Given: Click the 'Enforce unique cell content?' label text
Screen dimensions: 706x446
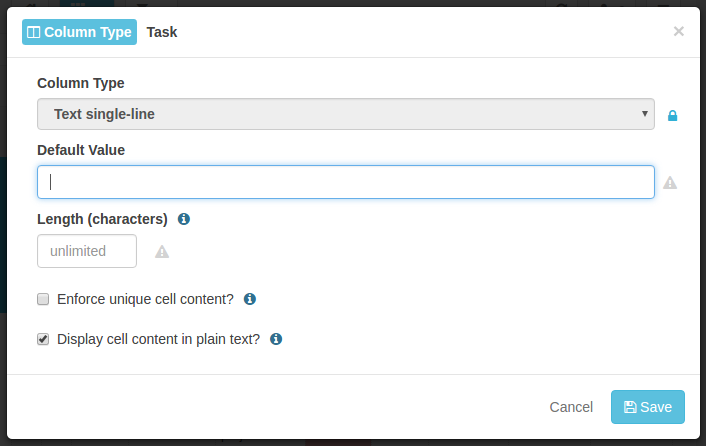Looking at the screenshot, I should pyautogui.click(x=145, y=299).
